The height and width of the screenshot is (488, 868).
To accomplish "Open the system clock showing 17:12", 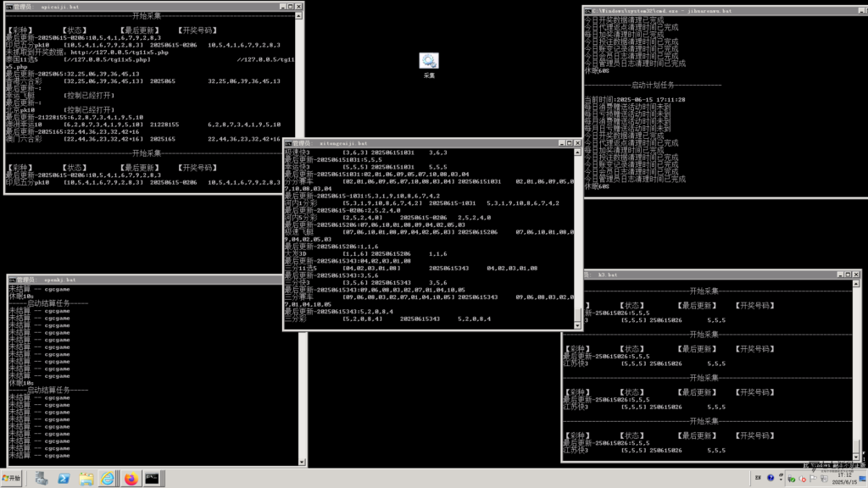I will pos(845,479).
